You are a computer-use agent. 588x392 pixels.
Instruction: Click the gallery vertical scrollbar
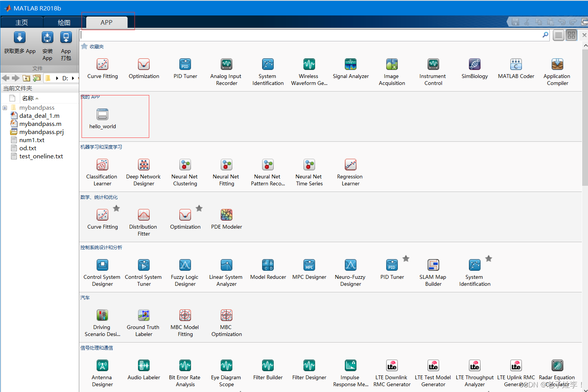(585, 118)
